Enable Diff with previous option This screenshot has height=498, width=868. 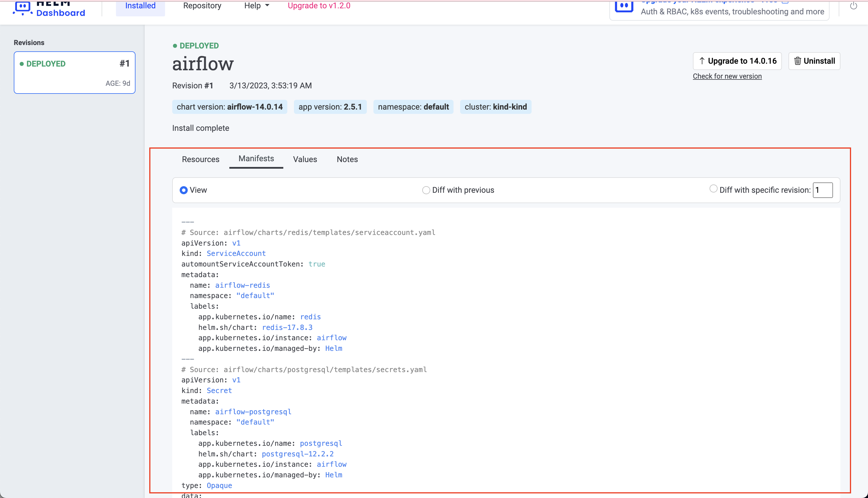[426, 190]
